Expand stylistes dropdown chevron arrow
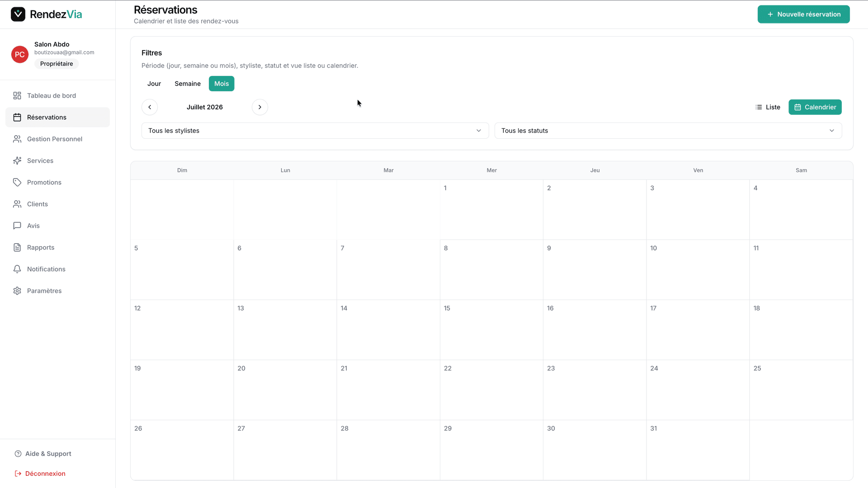 point(479,131)
